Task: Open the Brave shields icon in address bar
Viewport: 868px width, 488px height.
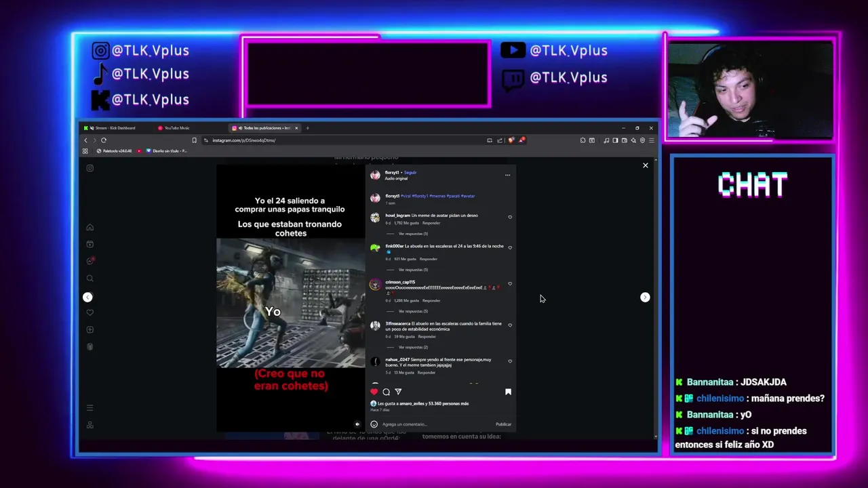Action: (x=511, y=140)
